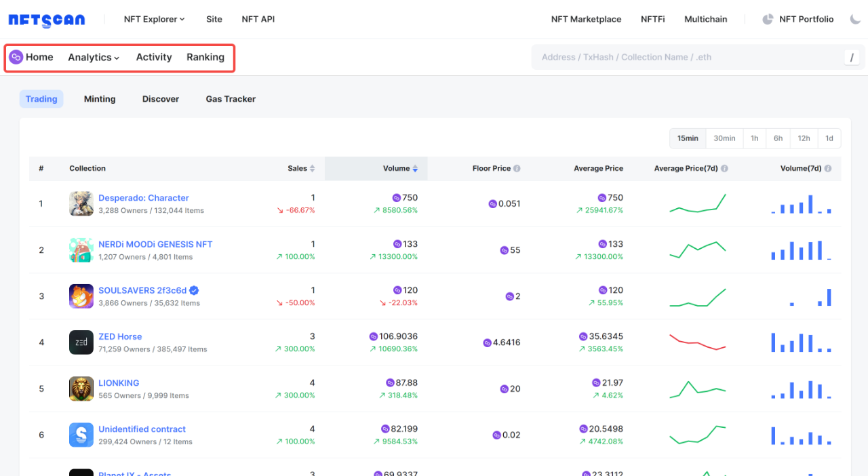Click the slash shortcut icon in search bar
868x476 pixels.
point(852,58)
